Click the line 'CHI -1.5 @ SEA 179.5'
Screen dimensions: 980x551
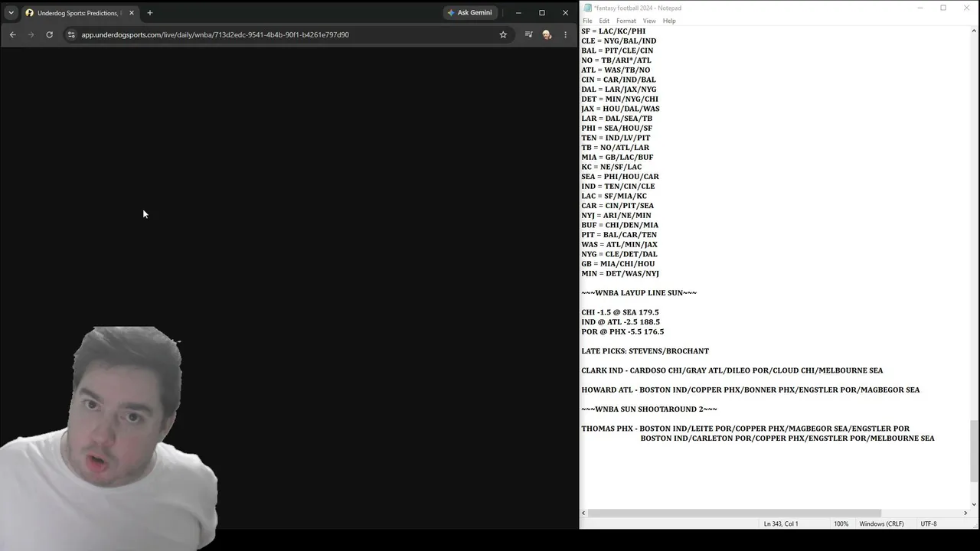point(620,313)
